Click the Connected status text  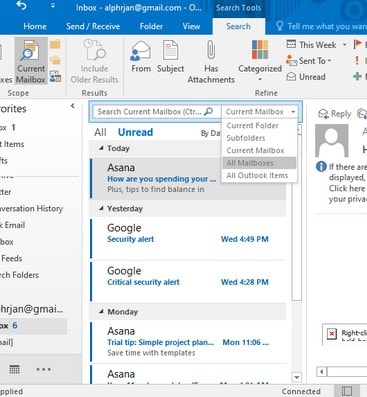coord(301,391)
